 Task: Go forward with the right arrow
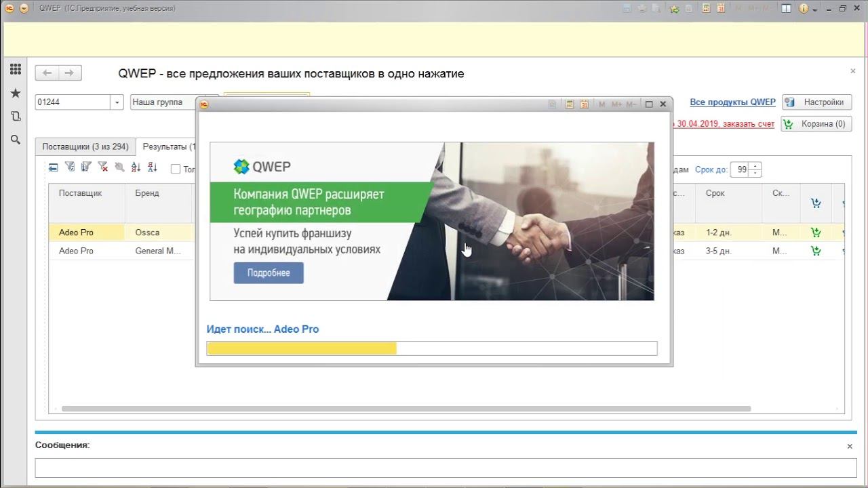click(x=70, y=73)
